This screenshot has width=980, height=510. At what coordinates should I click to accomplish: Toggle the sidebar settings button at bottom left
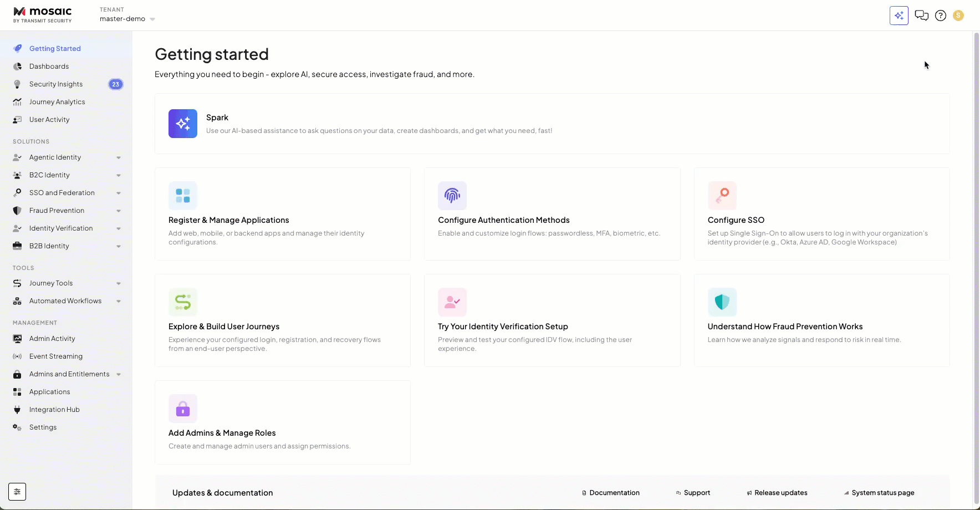click(x=17, y=492)
